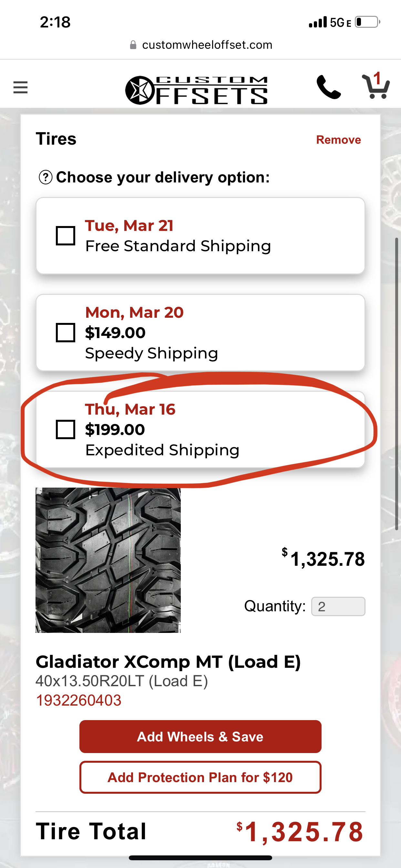401x868 pixels.
Task: Select the Tires section header
Action: [x=56, y=139]
